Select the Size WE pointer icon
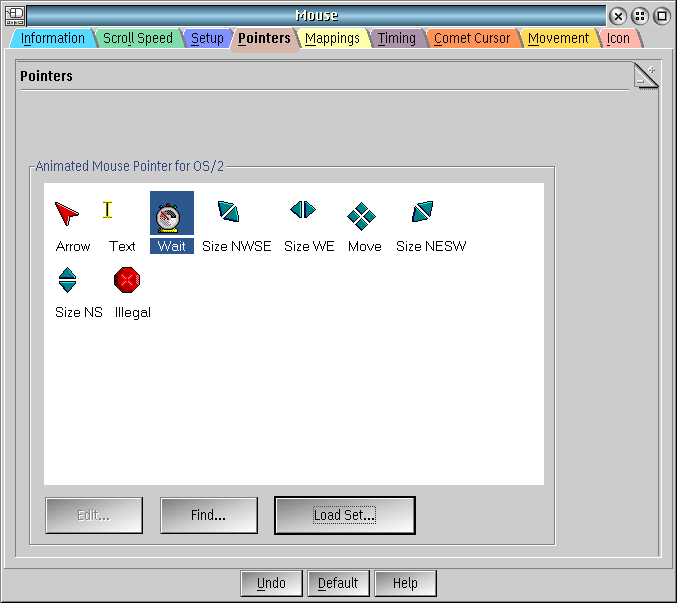677x603 pixels. click(x=303, y=210)
